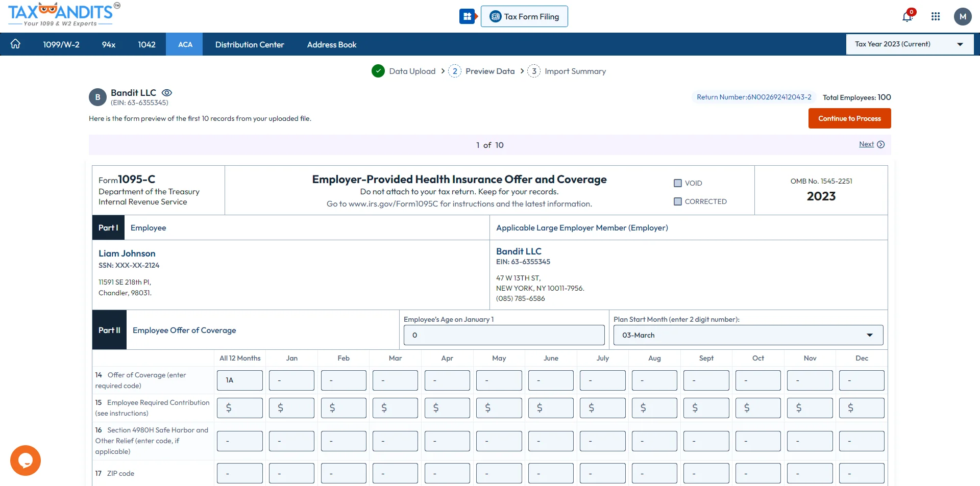Go to the home icon in navbar

pyautogui.click(x=15, y=44)
